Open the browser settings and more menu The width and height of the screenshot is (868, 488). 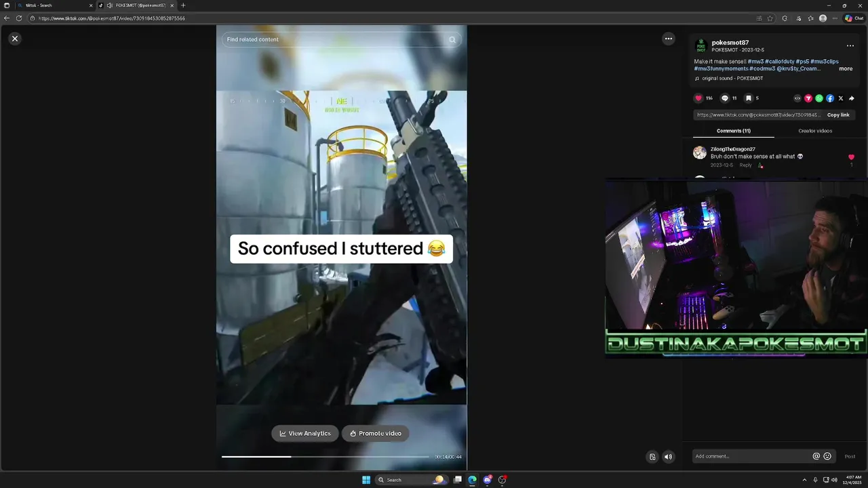[835, 18]
